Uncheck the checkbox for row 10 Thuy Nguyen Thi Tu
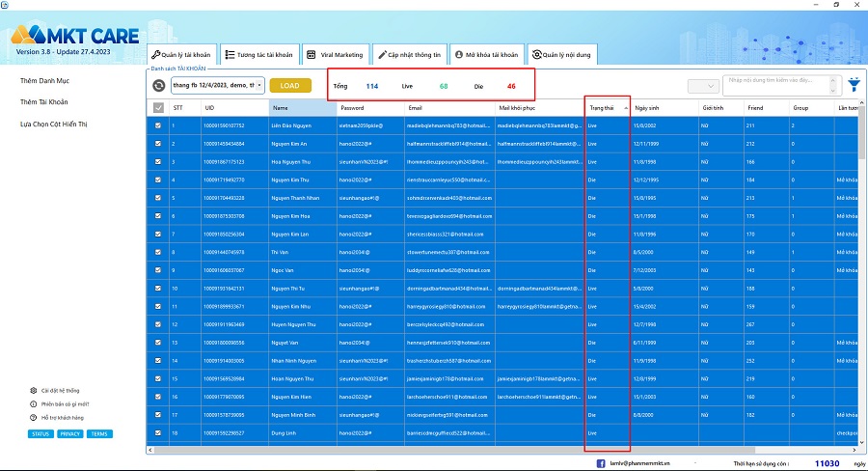Image resolution: width=868 pixels, height=471 pixels. (158, 288)
